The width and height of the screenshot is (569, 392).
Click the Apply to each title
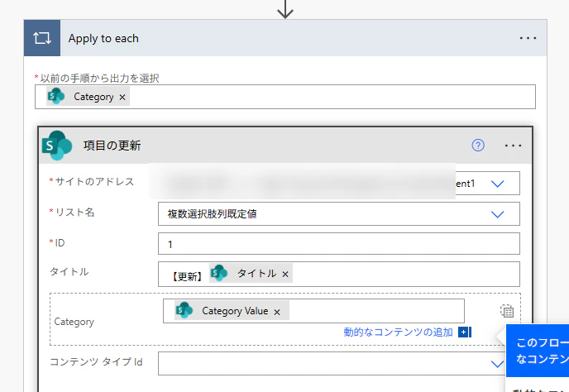[103, 38]
